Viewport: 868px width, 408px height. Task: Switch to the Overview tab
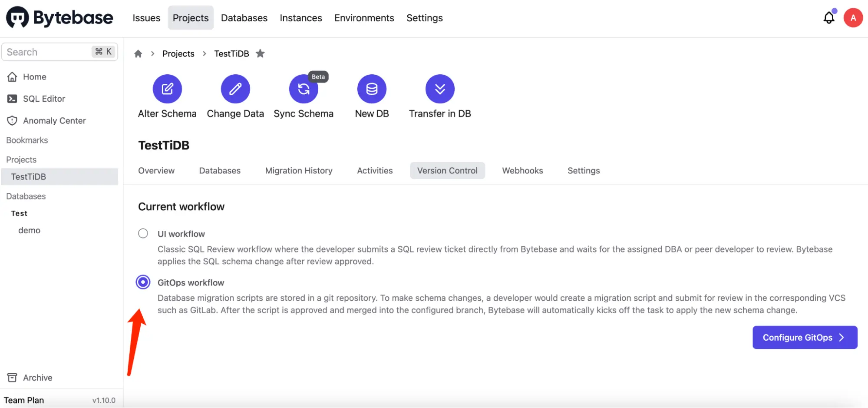coord(156,171)
